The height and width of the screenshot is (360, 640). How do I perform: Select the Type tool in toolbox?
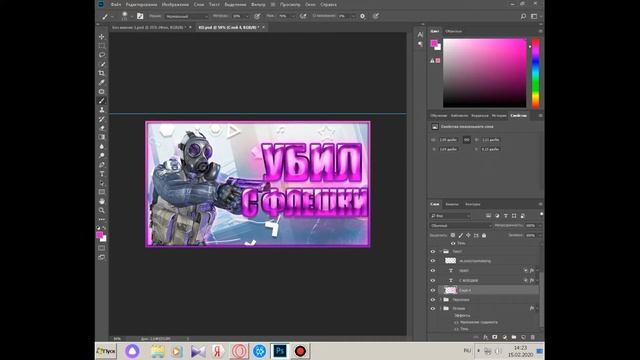[102, 174]
